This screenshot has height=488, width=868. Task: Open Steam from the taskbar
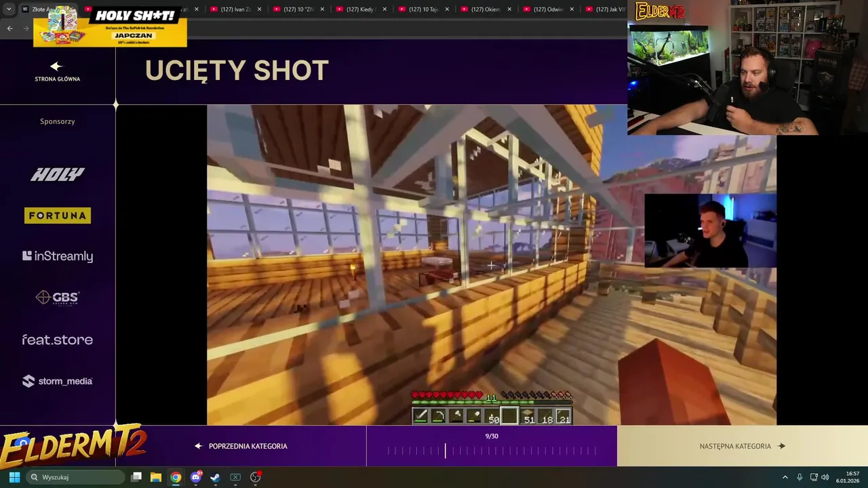pos(215,477)
